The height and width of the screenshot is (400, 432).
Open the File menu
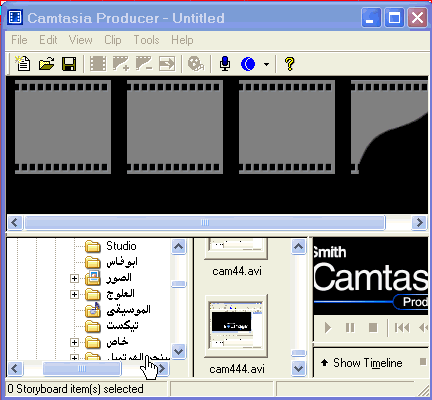pyautogui.click(x=19, y=40)
